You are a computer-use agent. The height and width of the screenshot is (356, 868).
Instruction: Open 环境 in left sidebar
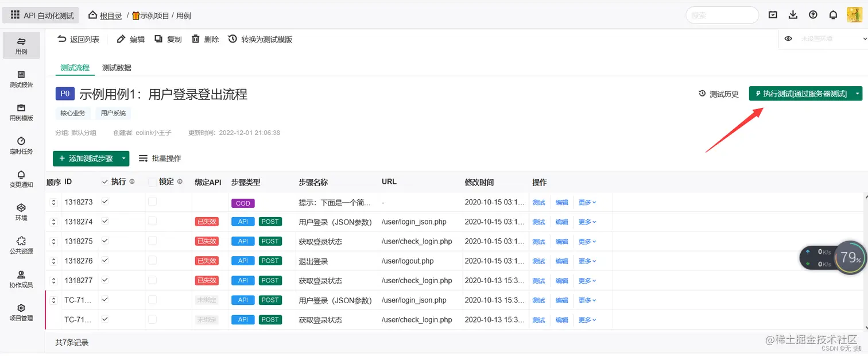21,212
